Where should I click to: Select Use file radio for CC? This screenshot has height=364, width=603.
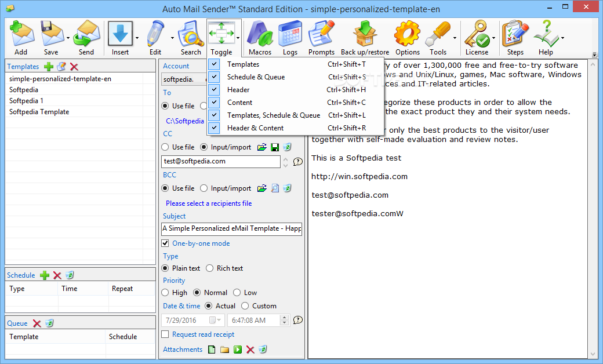[165, 147]
